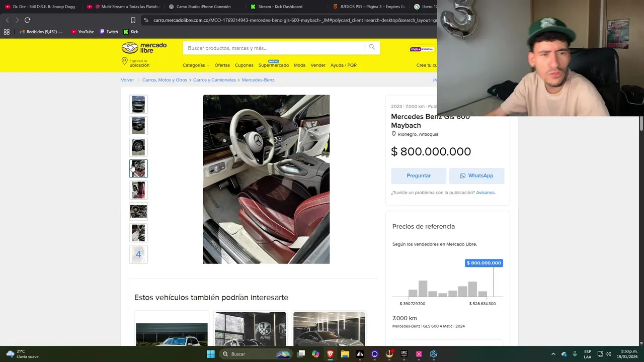This screenshot has height=362, width=644.
Task: Select the seventh photo thumbnail
Action: [x=138, y=233]
